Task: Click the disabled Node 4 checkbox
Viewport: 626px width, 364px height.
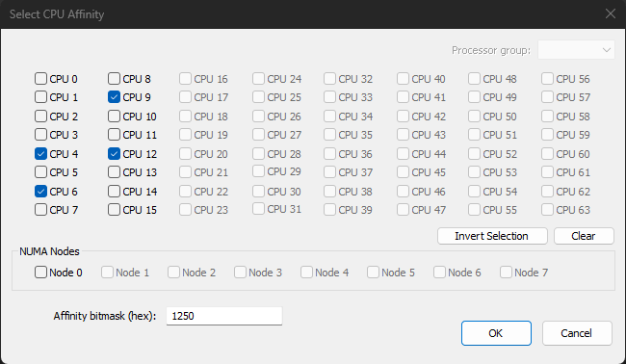Action: (x=306, y=273)
